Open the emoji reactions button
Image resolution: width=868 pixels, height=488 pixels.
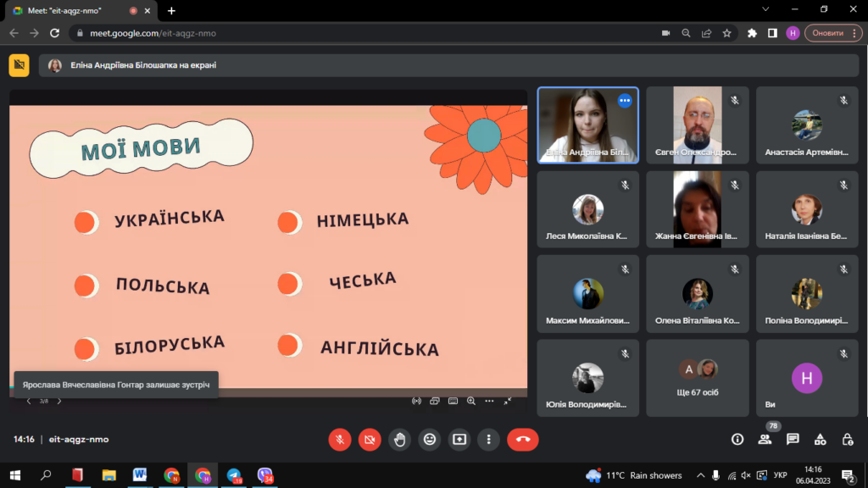tap(430, 439)
